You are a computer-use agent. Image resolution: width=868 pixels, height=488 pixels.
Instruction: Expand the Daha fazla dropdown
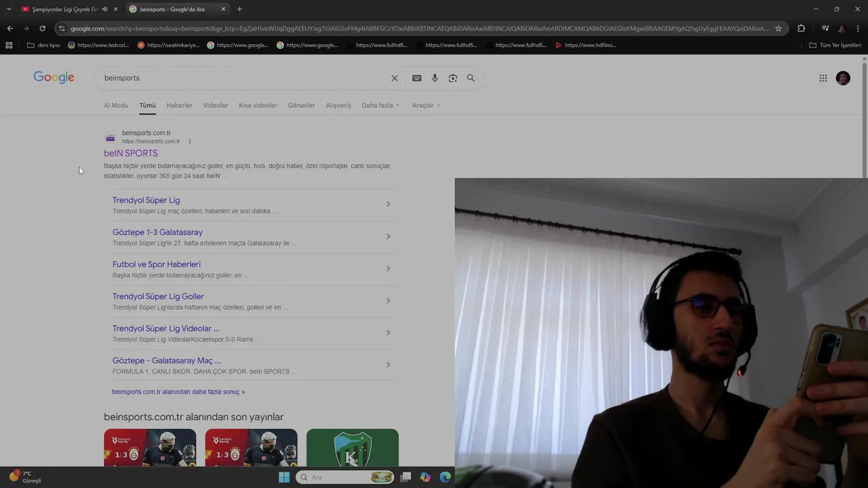(380, 106)
